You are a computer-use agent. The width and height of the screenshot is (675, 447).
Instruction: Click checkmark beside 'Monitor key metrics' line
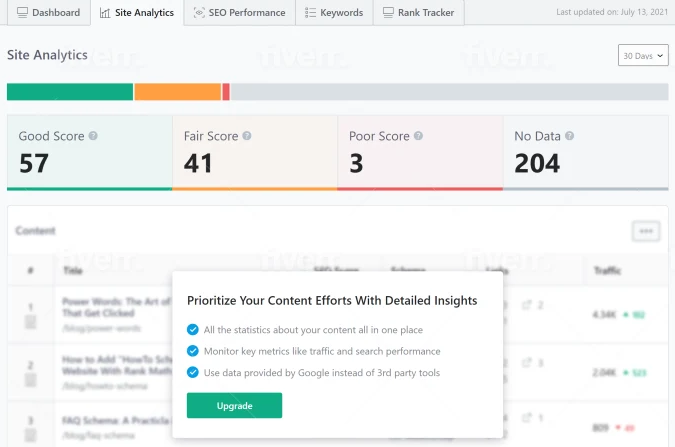pos(193,351)
